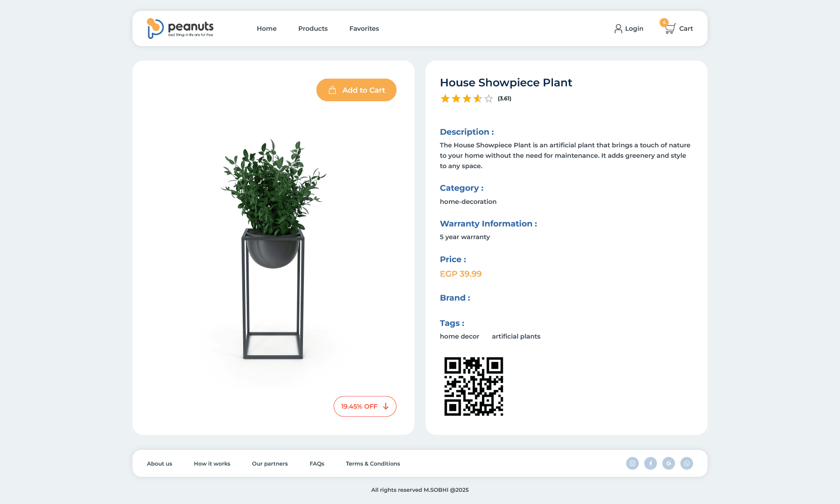Image resolution: width=840 pixels, height=504 pixels.
Task: Click the down arrow in discount badge
Action: [386, 406]
